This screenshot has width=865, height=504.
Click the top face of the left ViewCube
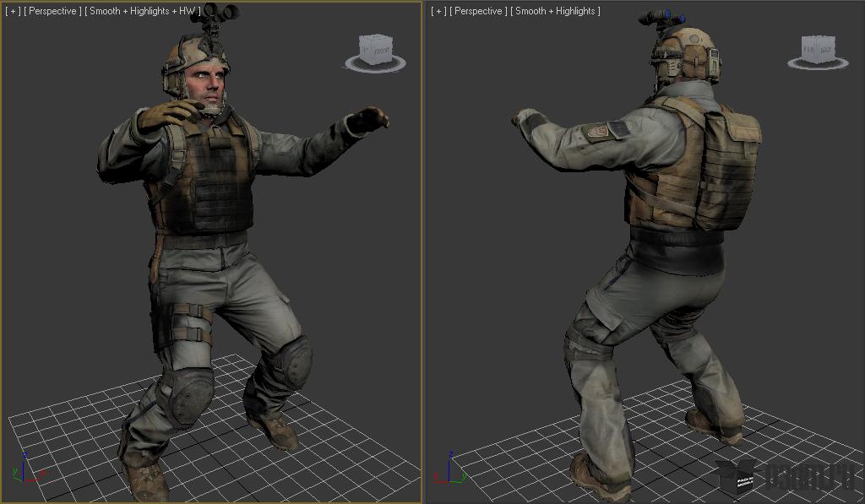coord(376,39)
